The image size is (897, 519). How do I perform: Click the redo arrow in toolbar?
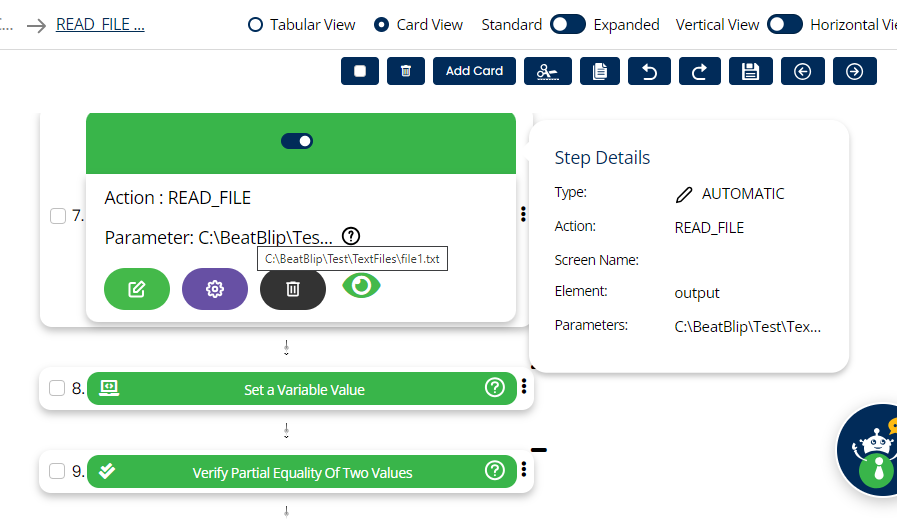tap(700, 71)
